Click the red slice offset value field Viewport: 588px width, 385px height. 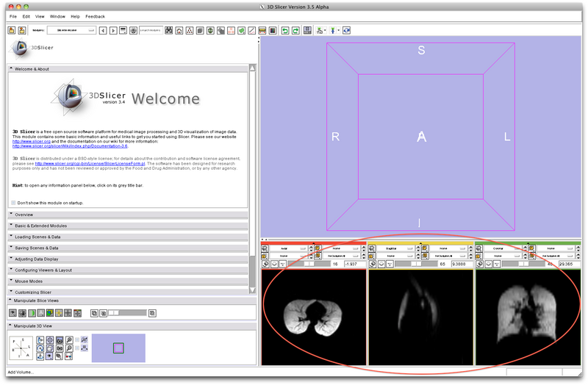pos(354,265)
